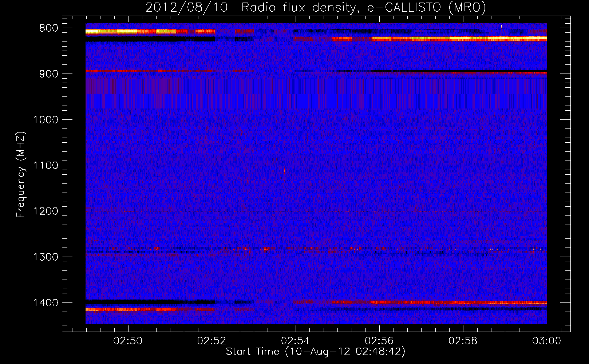Viewport: 589px width, 364px height.
Task: Click the 'Start Time (10-Aug-12 02:48:42)' label
Action: [316, 352]
